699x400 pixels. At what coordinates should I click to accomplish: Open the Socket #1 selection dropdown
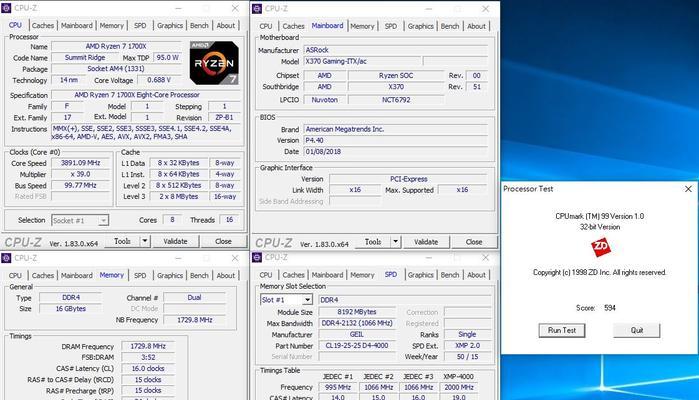point(103,220)
